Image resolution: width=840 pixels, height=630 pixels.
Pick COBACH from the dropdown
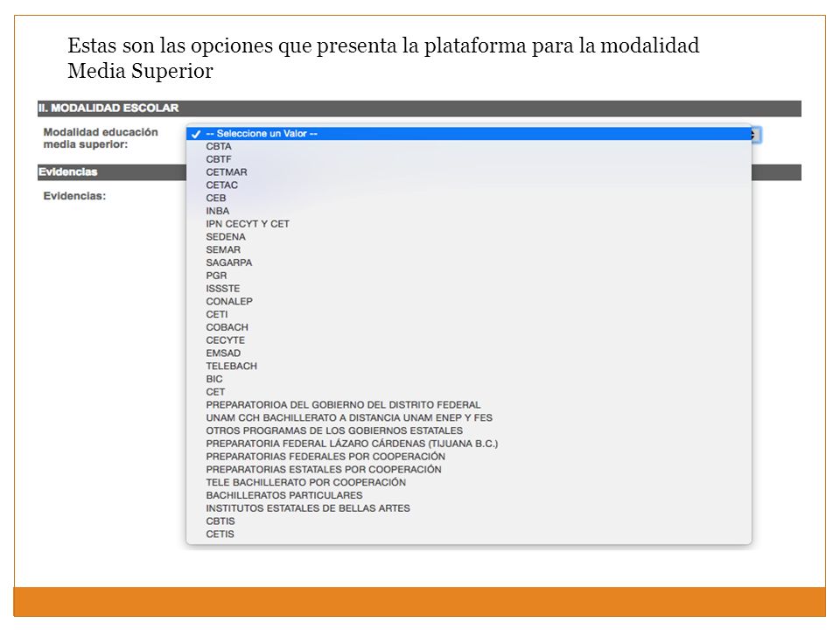pyautogui.click(x=469, y=327)
